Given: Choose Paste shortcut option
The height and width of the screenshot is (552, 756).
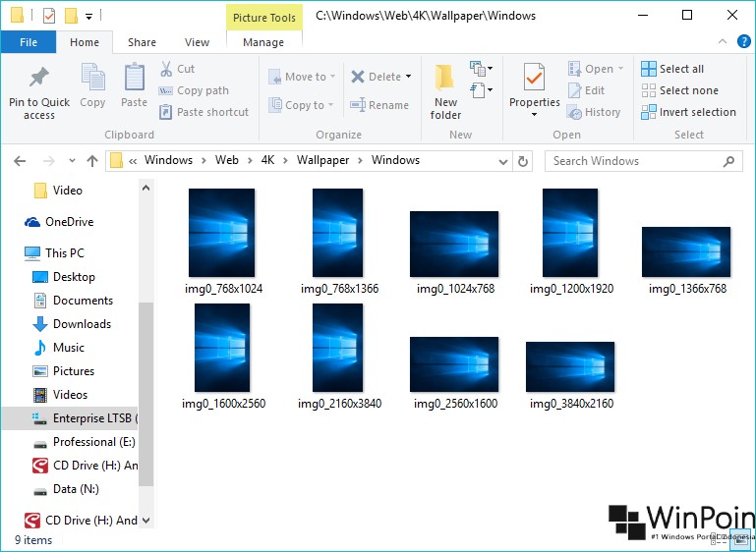Looking at the screenshot, I should (x=204, y=112).
